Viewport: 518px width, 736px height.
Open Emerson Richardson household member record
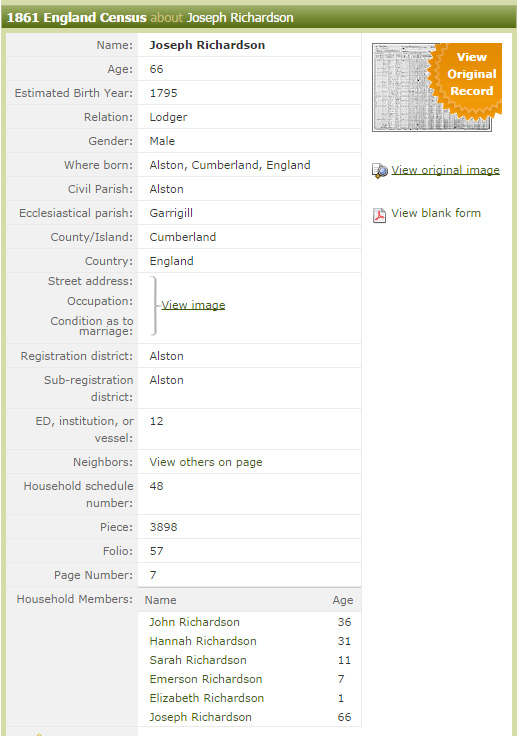(206, 679)
